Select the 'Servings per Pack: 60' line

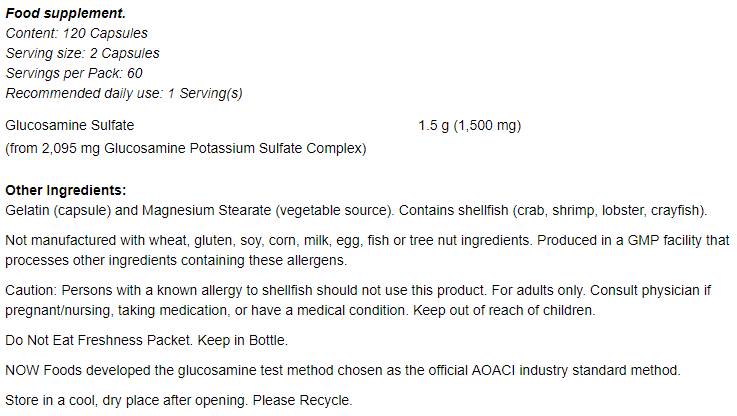coord(74,73)
